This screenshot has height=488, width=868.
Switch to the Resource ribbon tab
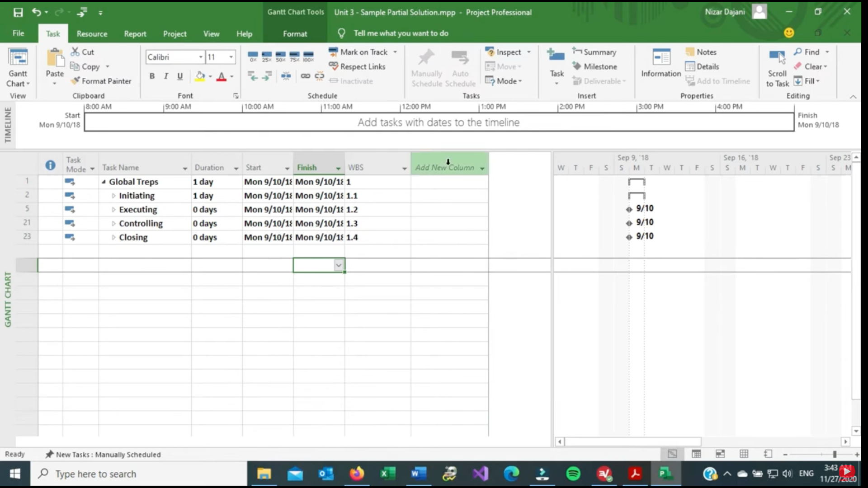pyautogui.click(x=92, y=34)
